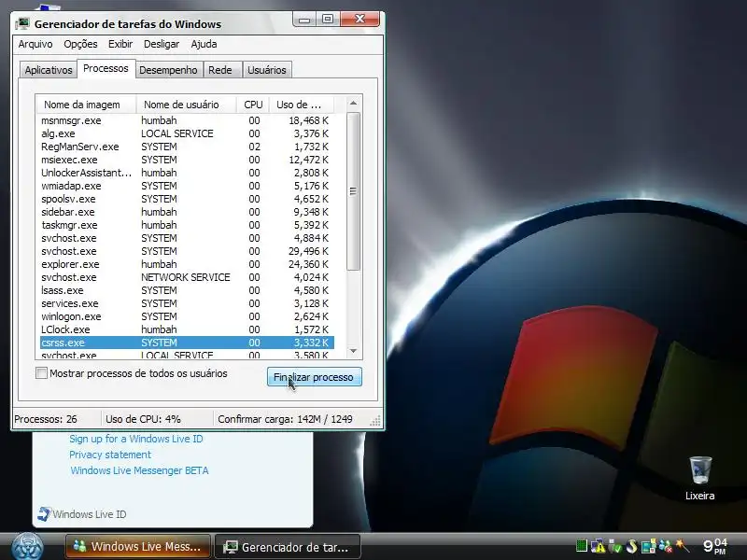This screenshot has width=747, height=560.
Task: Click the network warning tray icon
Action: [x=598, y=546]
